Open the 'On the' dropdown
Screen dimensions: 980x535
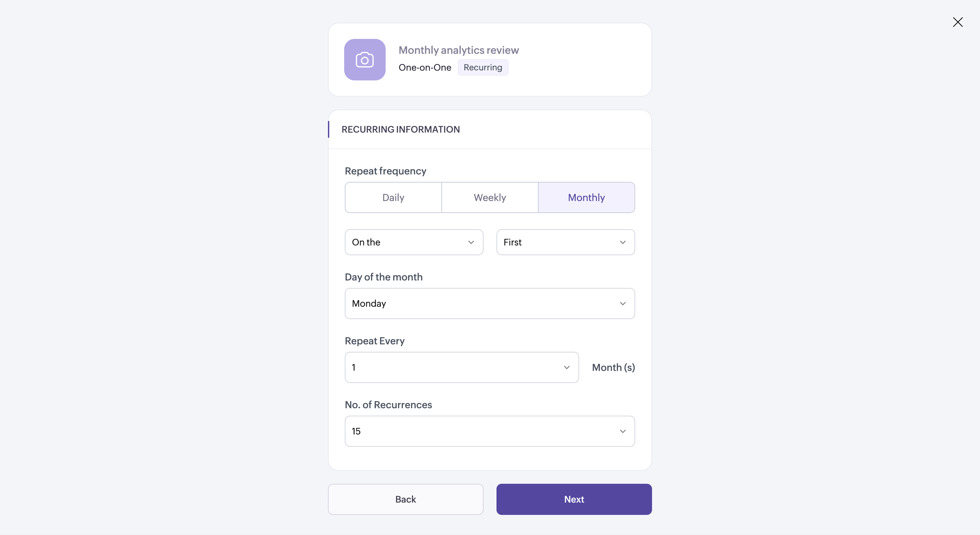point(414,242)
